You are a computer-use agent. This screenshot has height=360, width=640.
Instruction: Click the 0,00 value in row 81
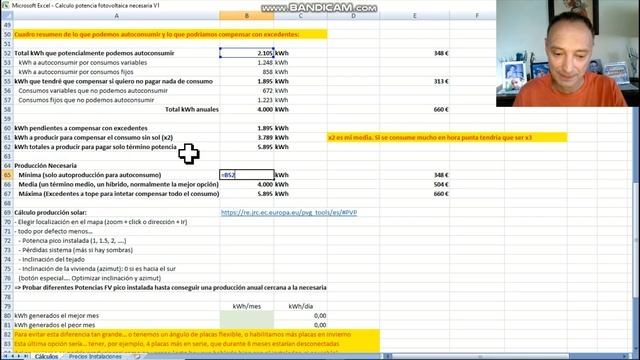300,325
